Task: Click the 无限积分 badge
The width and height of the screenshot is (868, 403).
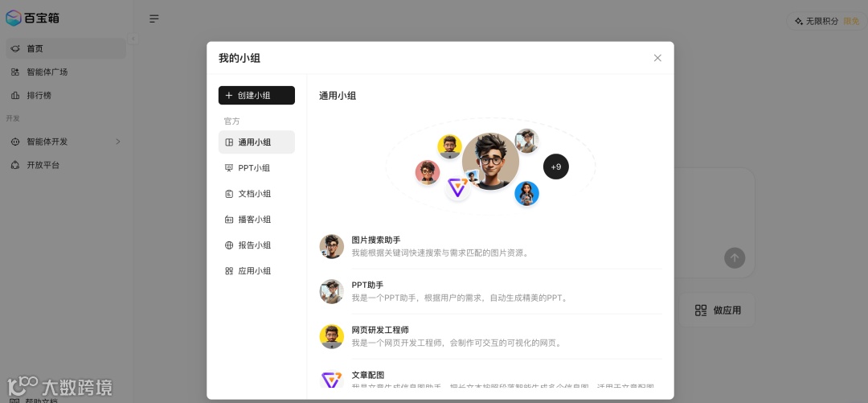Action: pos(826,21)
